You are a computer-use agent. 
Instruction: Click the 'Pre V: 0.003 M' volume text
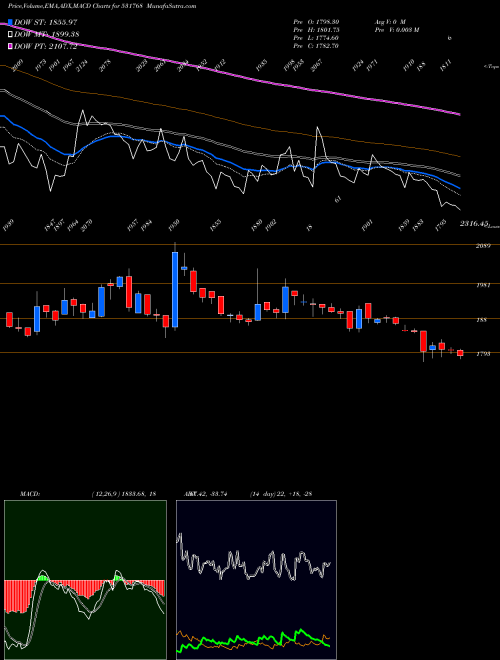point(396,30)
